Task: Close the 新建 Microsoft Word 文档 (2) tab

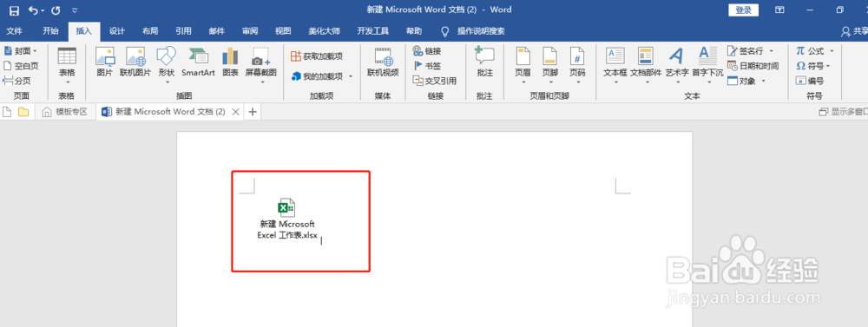Action: (x=235, y=112)
